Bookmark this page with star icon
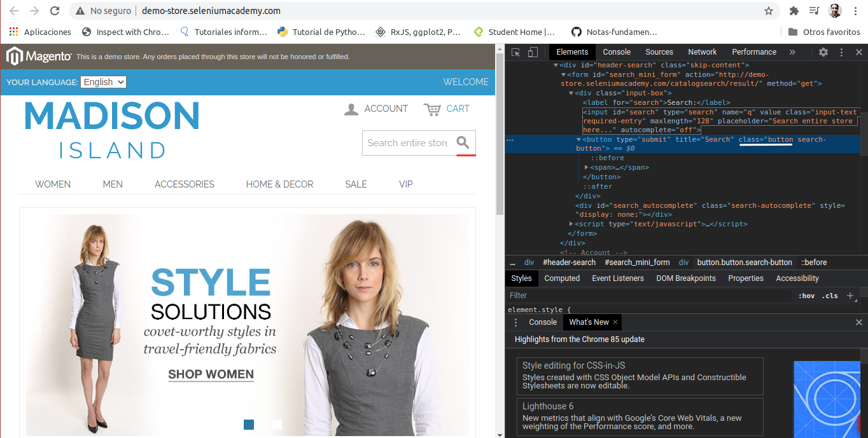 pyautogui.click(x=769, y=11)
